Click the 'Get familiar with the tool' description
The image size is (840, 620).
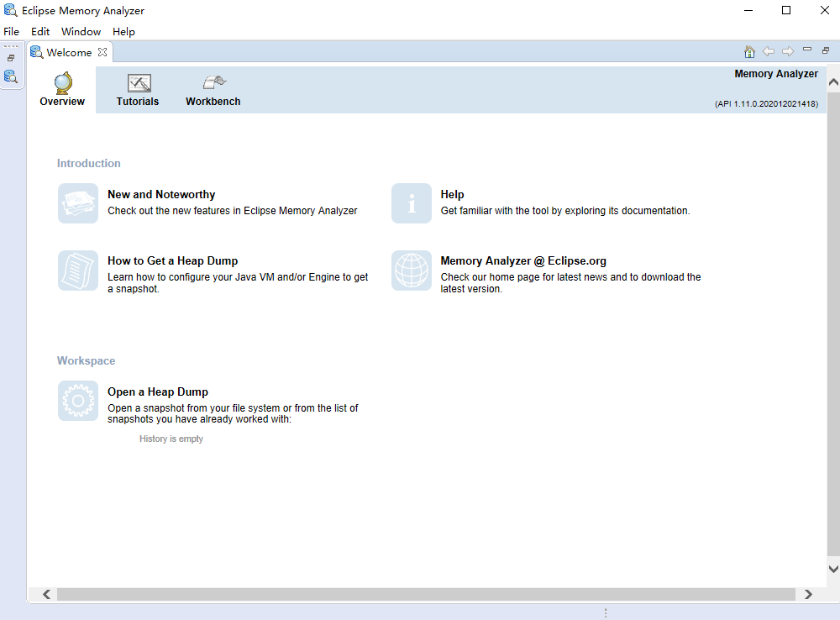(x=565, y=211)
